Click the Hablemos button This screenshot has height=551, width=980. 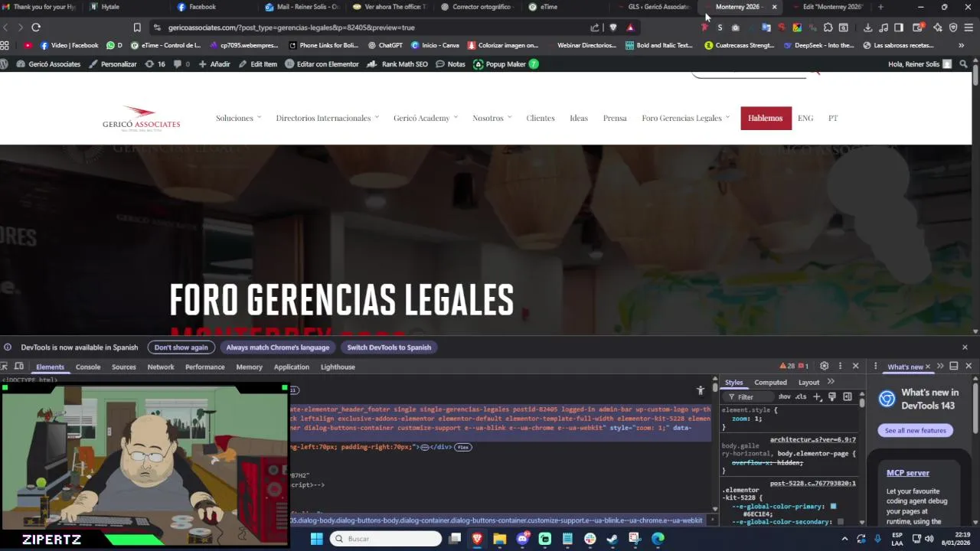click(766, 118)
